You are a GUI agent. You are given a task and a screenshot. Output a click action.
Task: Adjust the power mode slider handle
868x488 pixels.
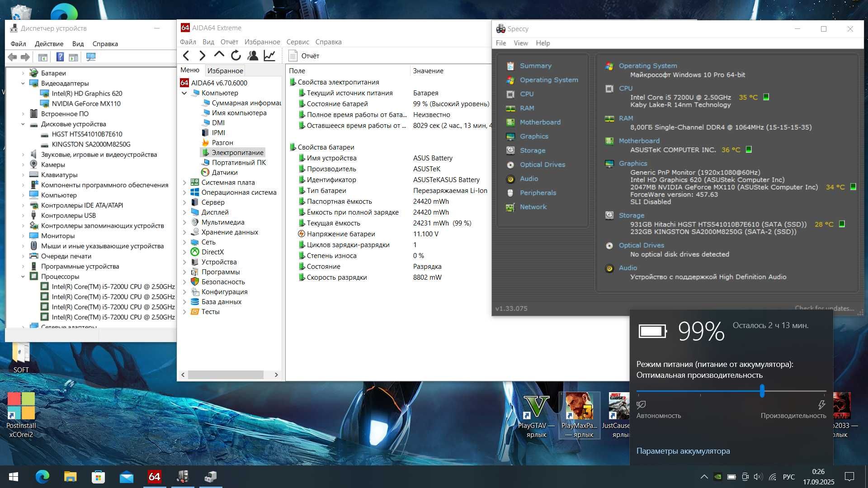click(x=762, y=391)
